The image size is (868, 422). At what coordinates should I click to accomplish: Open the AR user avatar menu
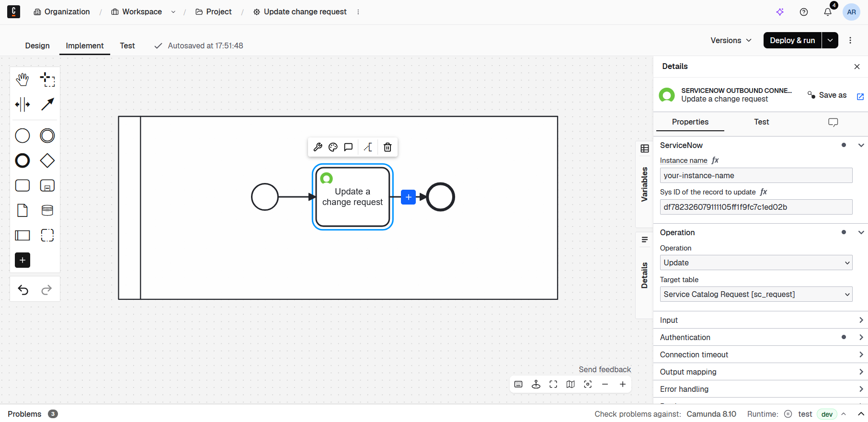[x=851, y=12]
